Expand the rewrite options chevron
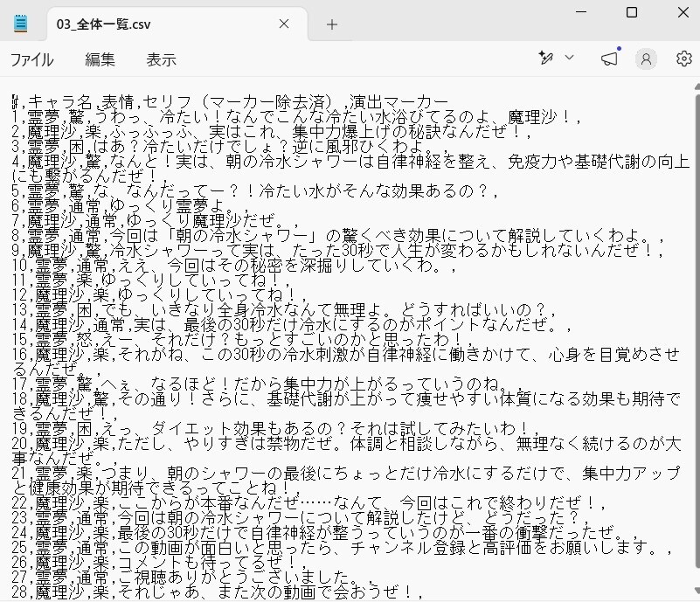This screenshot has width=700, height=602. 569,58
